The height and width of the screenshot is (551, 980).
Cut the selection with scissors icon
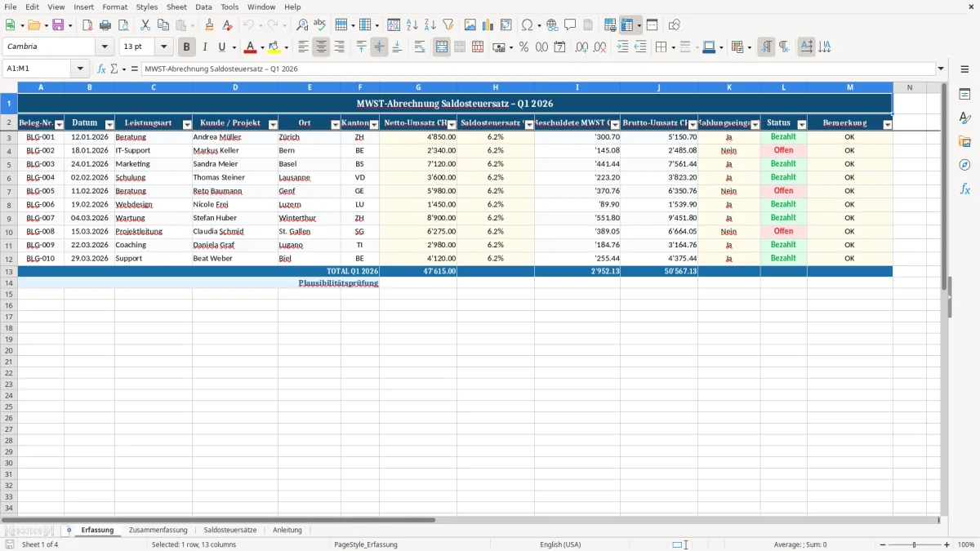point(145,25)
